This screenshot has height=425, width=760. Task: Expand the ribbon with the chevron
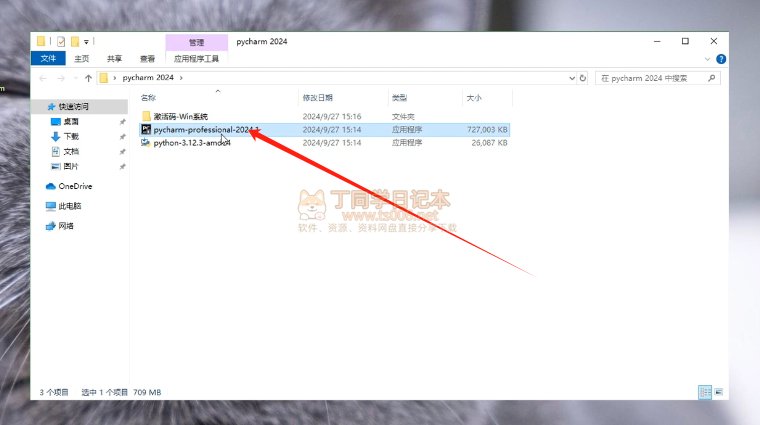[x=707, y=59]
